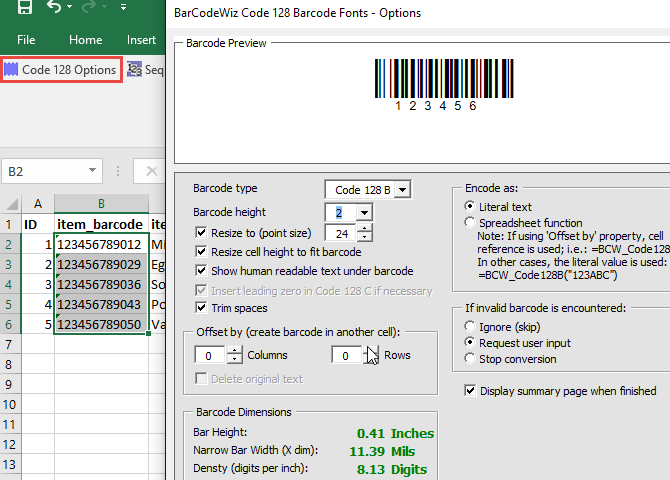Toggle Resize to (point size) checkbox
The image size is (670, 480).
[x=201, y=233]
